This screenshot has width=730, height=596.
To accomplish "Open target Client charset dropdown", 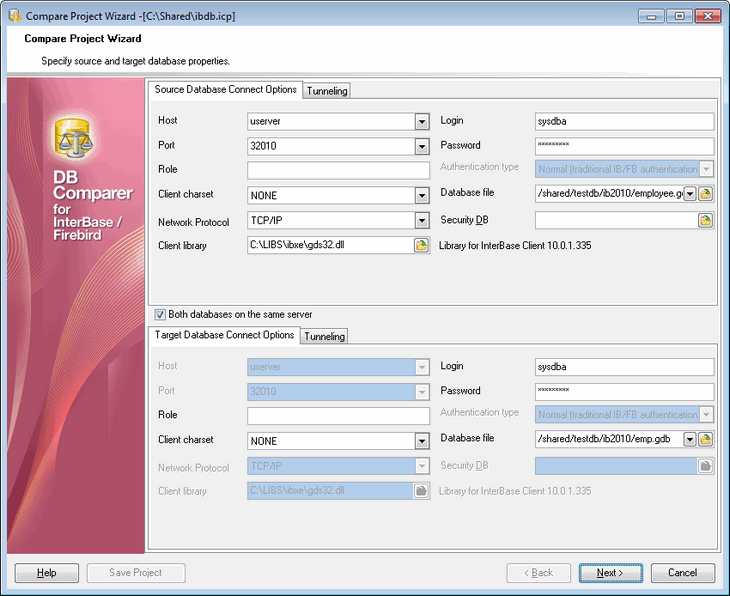I will (x=422, y=441).
